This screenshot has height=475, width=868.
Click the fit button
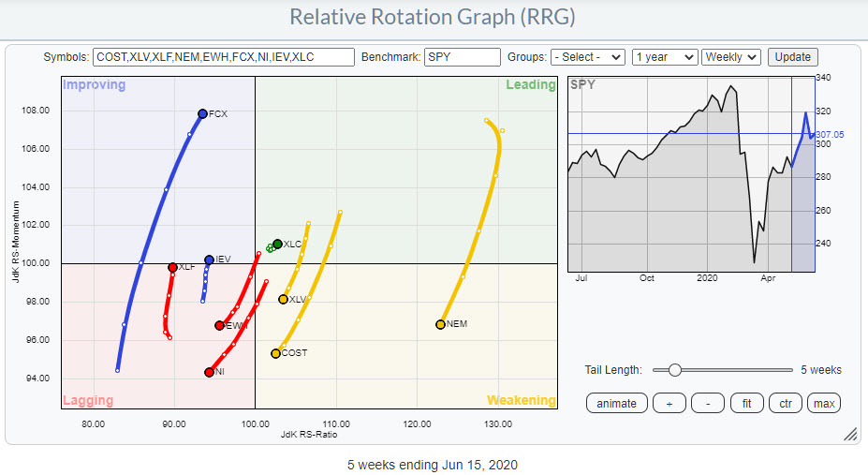point(746,404)
